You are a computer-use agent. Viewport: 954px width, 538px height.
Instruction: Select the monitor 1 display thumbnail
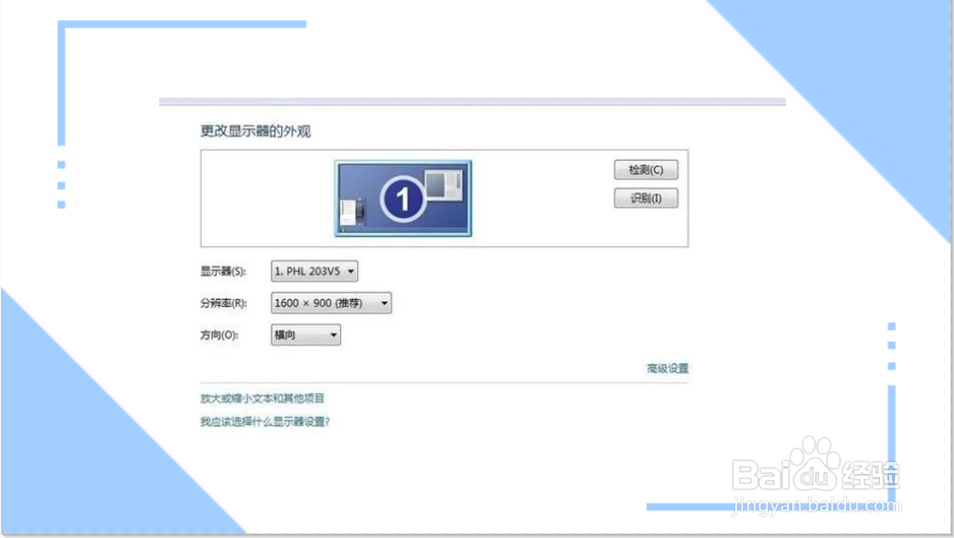[x=403, y=198]
